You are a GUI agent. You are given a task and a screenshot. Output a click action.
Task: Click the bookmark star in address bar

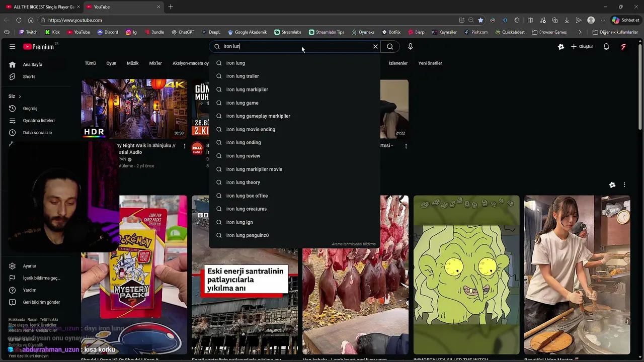[x=480, y=20]
